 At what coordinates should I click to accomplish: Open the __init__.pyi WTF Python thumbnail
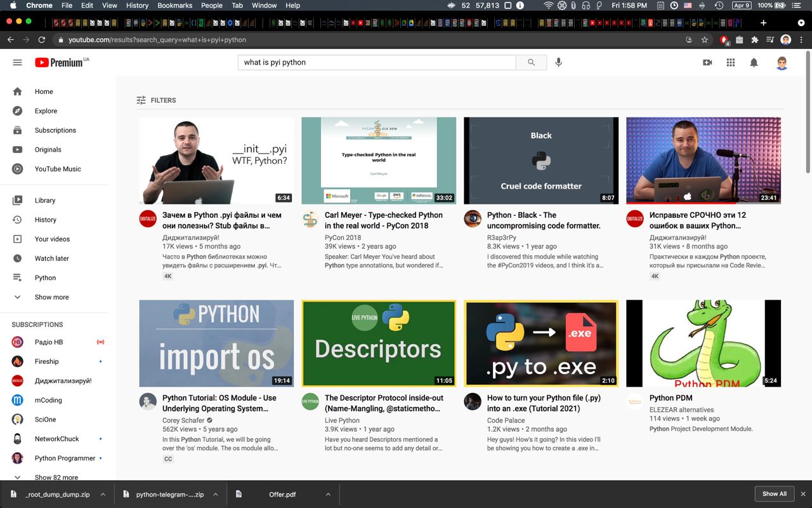tap(216, 161)
